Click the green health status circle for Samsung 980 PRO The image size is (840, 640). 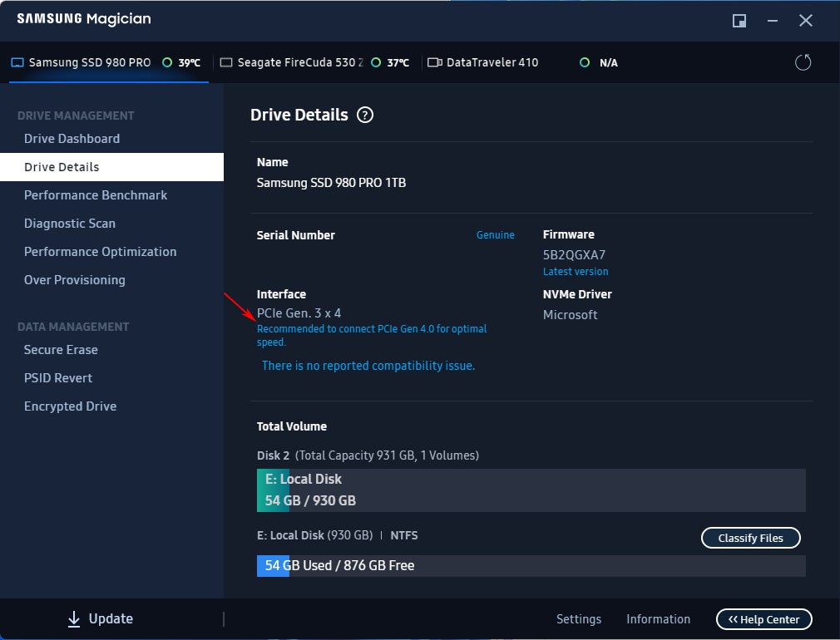167,62
